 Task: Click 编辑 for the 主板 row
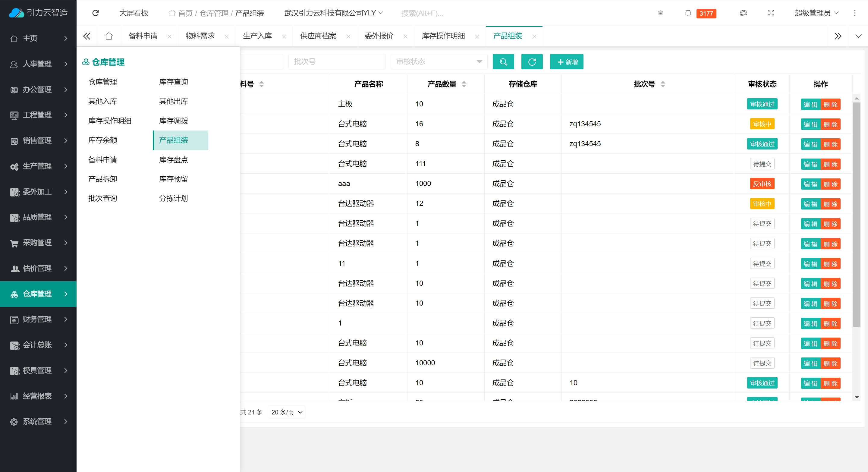810,105
